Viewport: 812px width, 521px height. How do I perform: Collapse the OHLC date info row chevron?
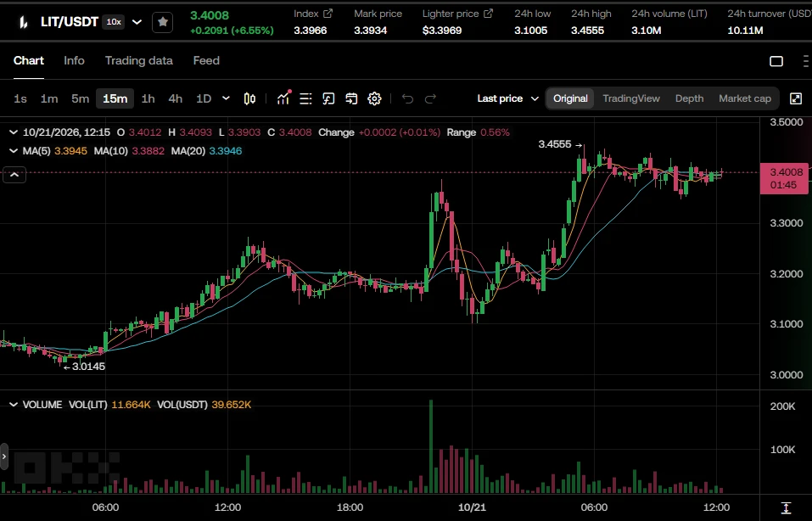pos(14,132)
